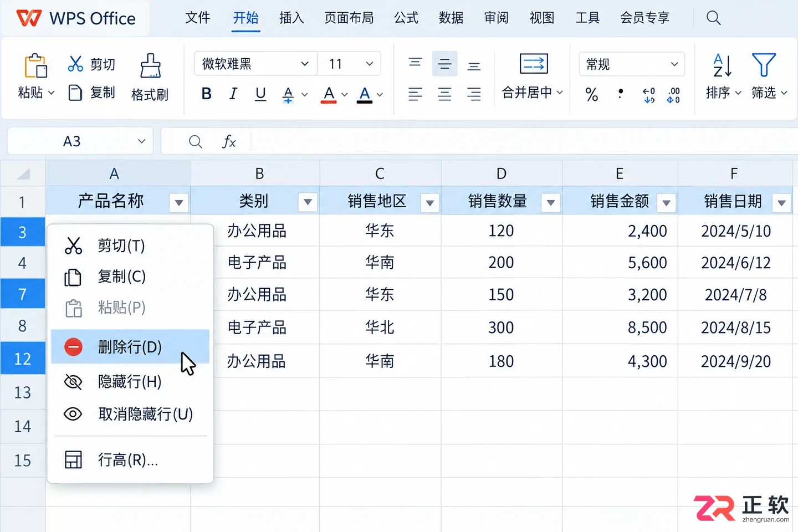Viewport: 798px width, 532px height.
Task: Click the date cell 2024/9/20
Action: pyautogui.click(x=735, y=361)
